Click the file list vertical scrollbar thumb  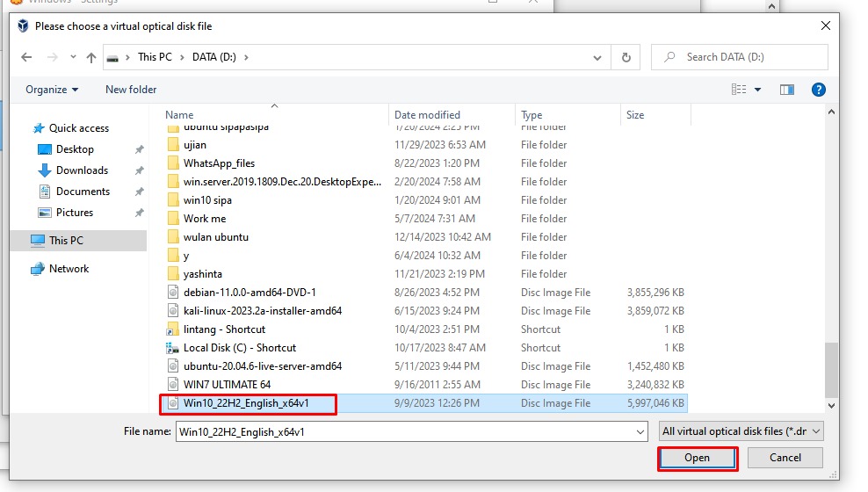pyautogui.click(x=831, y=370)
